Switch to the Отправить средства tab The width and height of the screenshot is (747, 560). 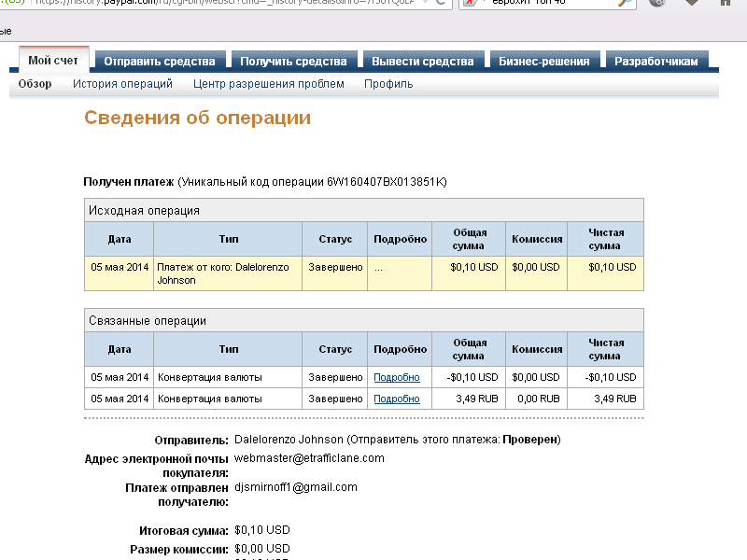click(x=160, y=62)
